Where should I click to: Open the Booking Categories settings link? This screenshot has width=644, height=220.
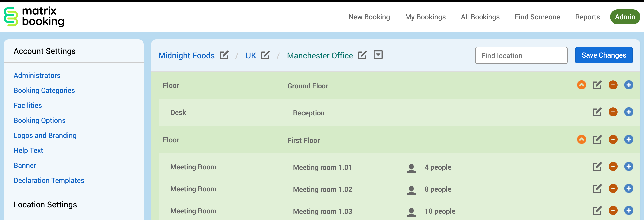44,90
